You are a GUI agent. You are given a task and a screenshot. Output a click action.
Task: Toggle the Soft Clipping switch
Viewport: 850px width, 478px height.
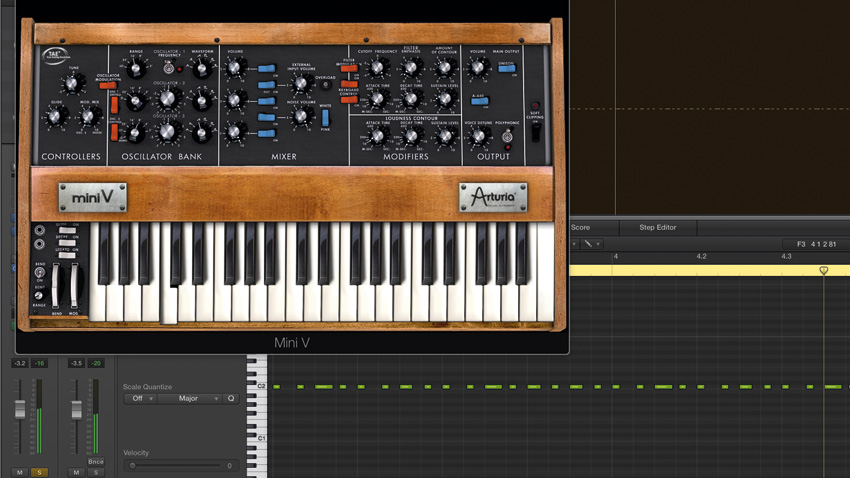coord(536,132)
